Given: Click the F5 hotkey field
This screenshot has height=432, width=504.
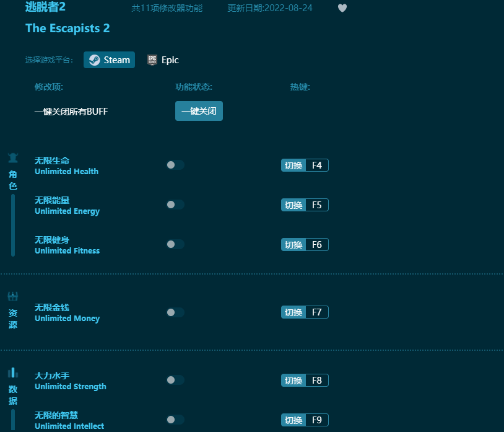Looking at the screenshot, I should click(317, 205).
